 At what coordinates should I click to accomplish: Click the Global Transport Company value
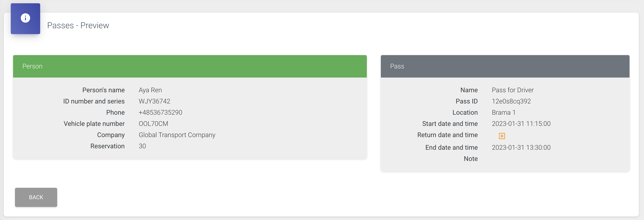(177, 135)
